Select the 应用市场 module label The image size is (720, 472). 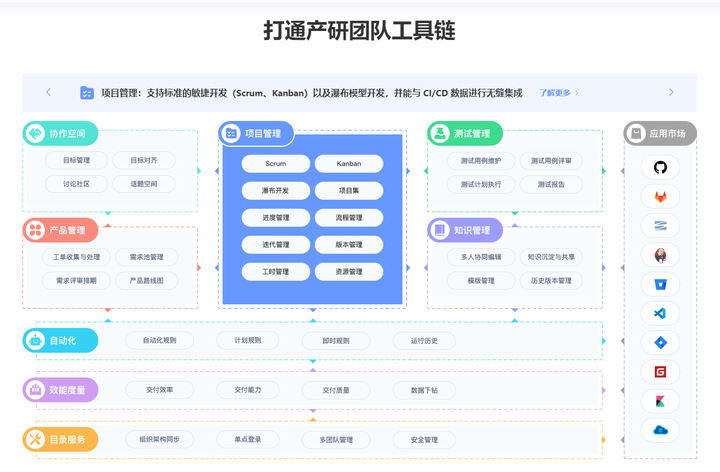(x=667, y=134)
